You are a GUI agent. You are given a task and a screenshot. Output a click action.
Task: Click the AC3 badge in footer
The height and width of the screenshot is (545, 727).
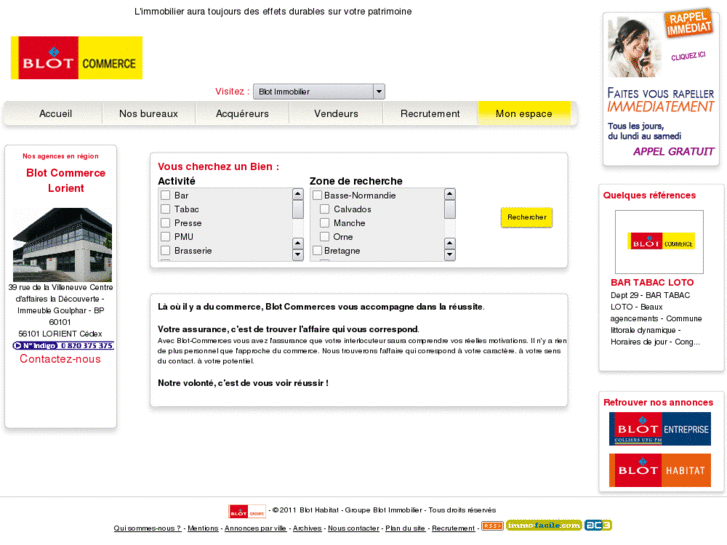[x=598, y=525]
